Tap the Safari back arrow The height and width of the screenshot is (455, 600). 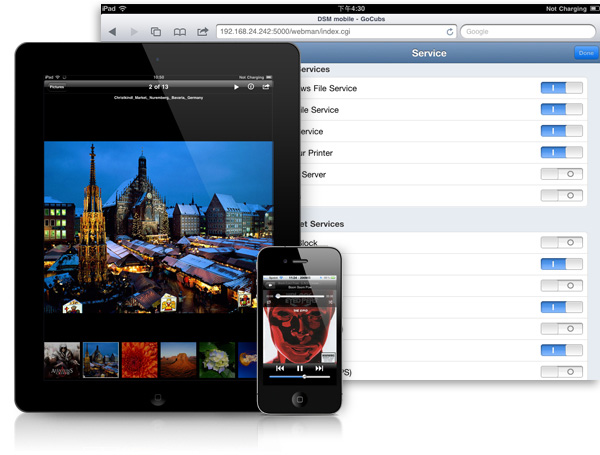[x=112, y=31]
